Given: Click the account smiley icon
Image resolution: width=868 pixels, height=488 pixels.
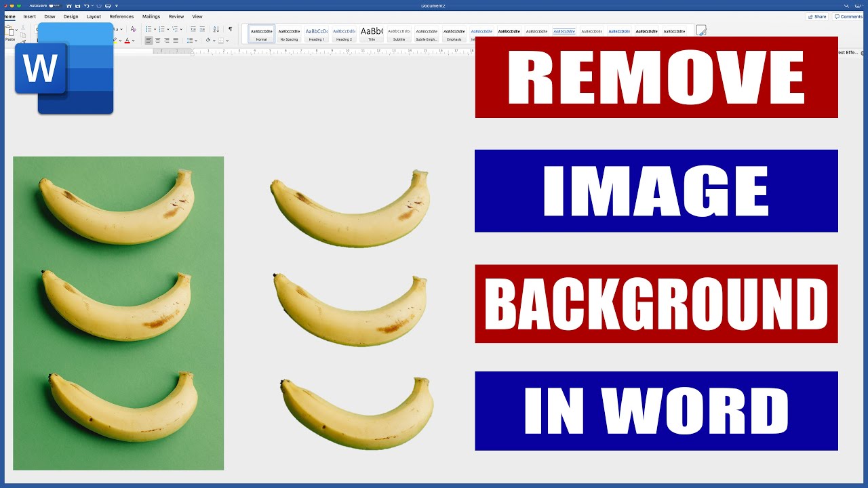Looking at the screenshot, I should tap(858, 5).
